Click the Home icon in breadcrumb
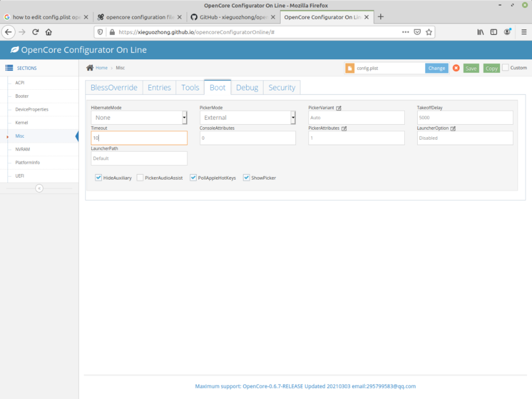The height and width of the screenshot is (399, 532). [90, 68]
